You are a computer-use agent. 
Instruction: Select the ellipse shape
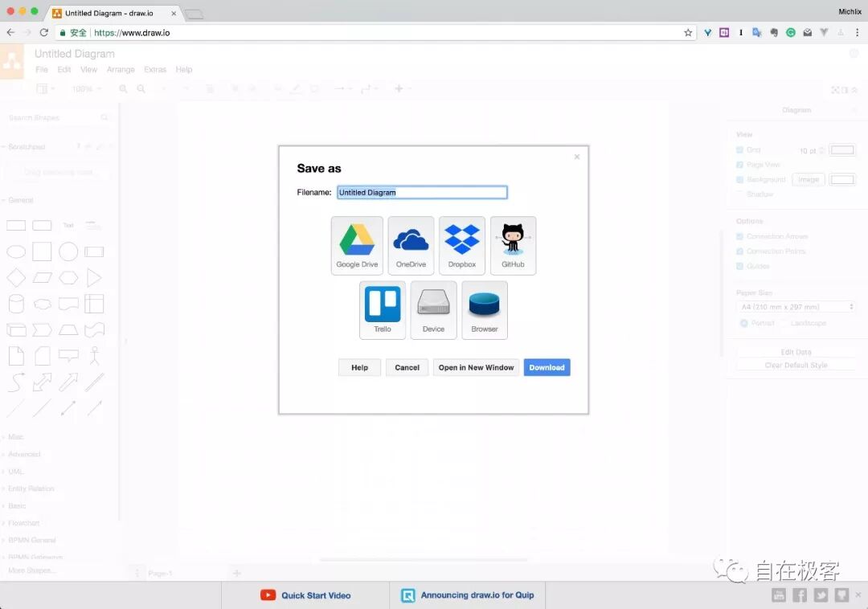[x=16, y=251]
